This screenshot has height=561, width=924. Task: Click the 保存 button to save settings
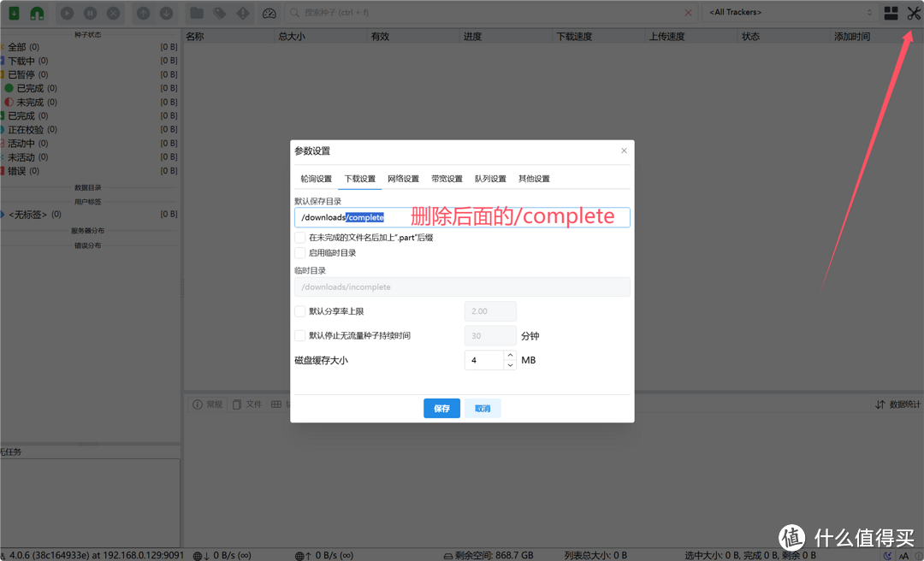pos(441,408)
